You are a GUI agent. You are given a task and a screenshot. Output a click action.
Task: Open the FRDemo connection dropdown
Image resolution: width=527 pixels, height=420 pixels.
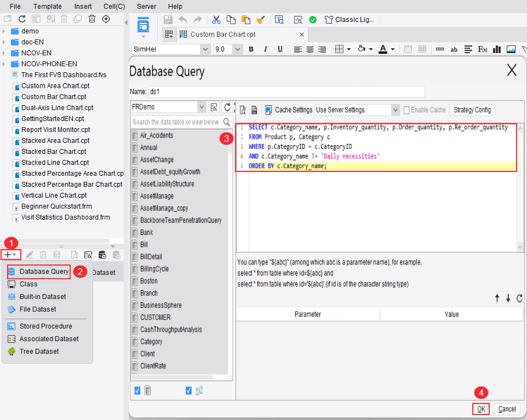202,107
